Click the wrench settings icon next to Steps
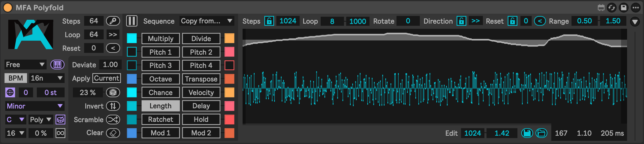 coord(113,21)
